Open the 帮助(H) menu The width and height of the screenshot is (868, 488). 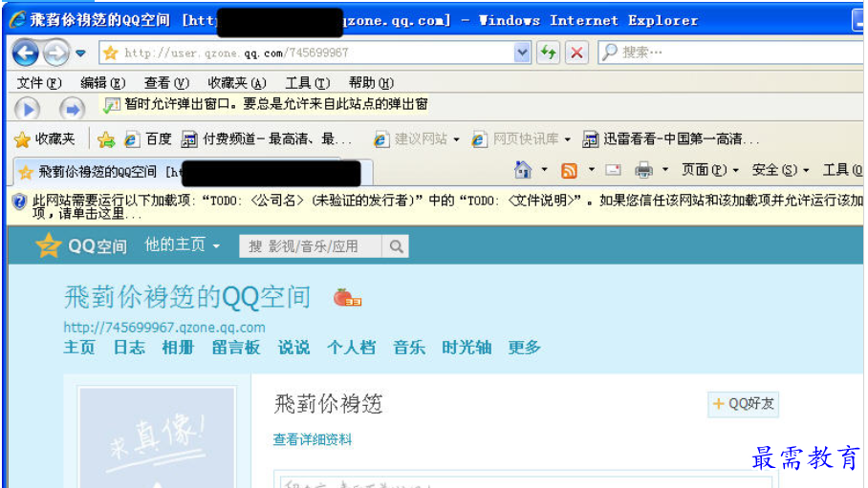click(x=371, y=83)
